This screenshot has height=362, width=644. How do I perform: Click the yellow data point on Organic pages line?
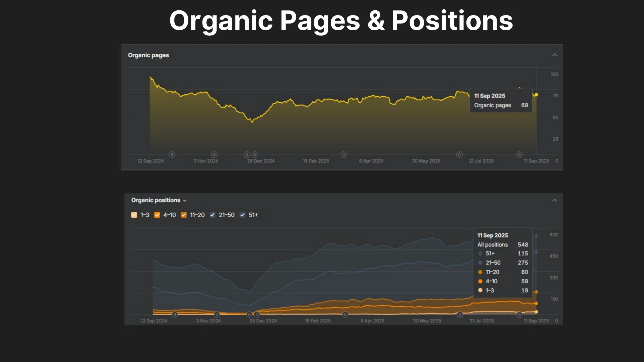(x=536, y=95)
